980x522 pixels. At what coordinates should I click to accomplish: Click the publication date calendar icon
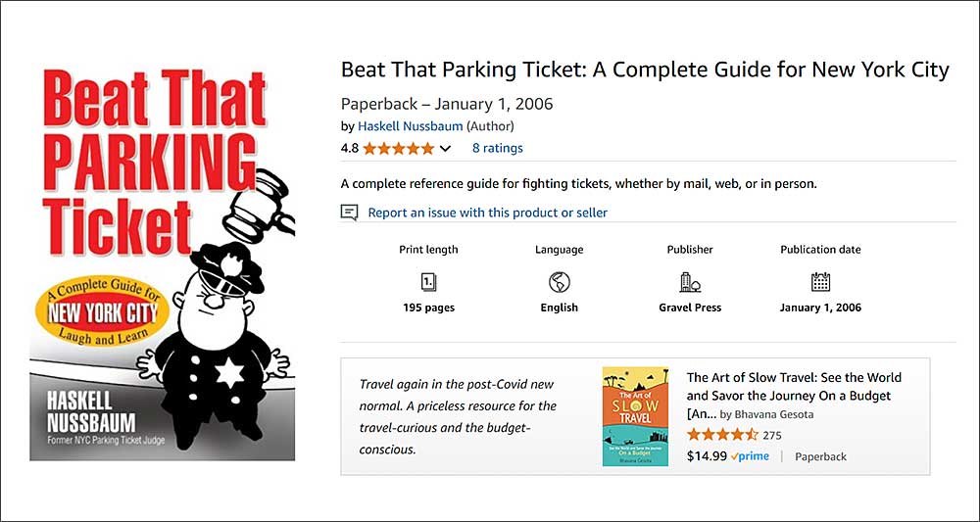tap(820, 282)
